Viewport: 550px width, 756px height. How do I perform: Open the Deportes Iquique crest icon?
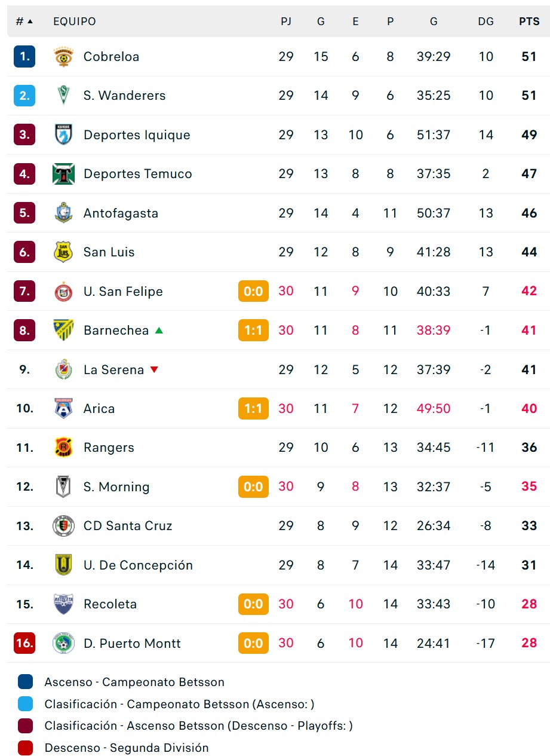[x=63, y=134]
